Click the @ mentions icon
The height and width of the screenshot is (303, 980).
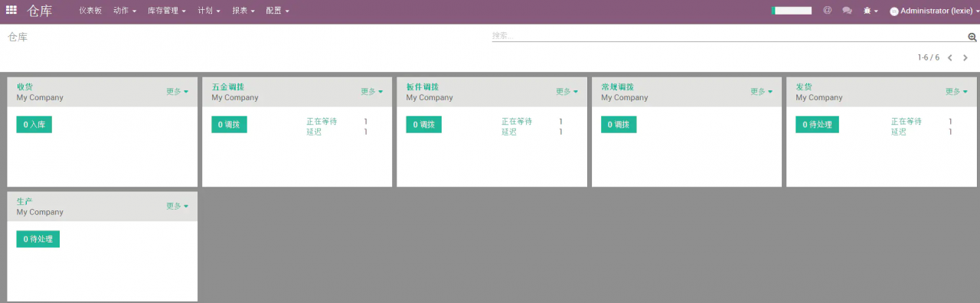[828, 11]
